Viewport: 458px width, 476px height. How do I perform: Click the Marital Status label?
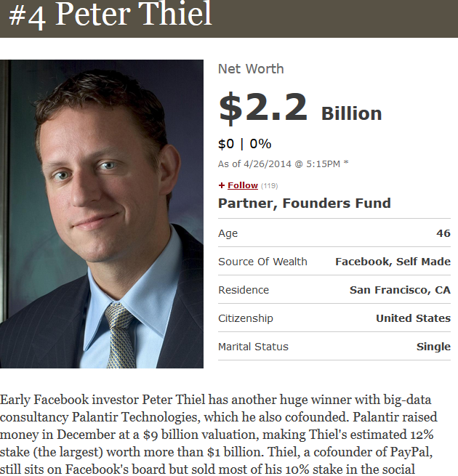coord(253,347)
